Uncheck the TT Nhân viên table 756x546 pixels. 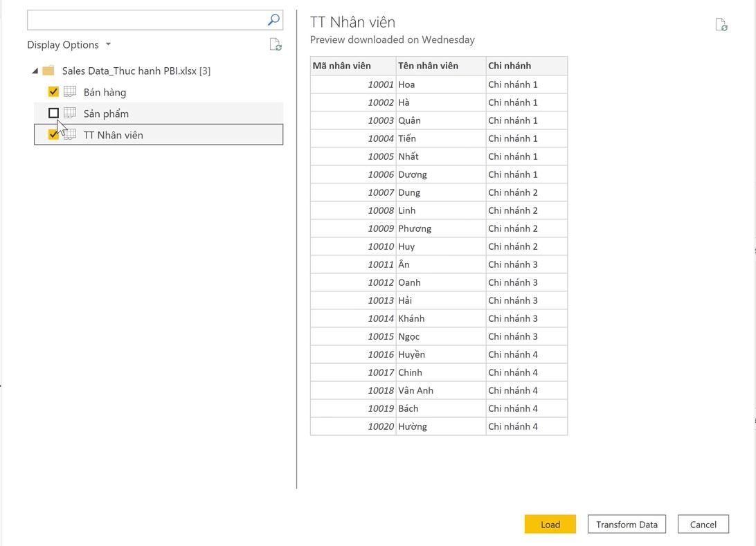point(53,134)
